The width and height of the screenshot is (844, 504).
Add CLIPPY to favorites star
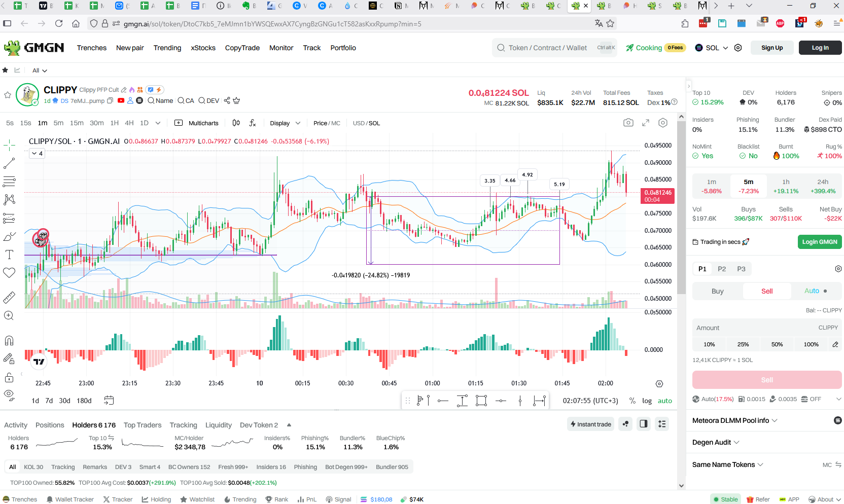click(8, 95)
